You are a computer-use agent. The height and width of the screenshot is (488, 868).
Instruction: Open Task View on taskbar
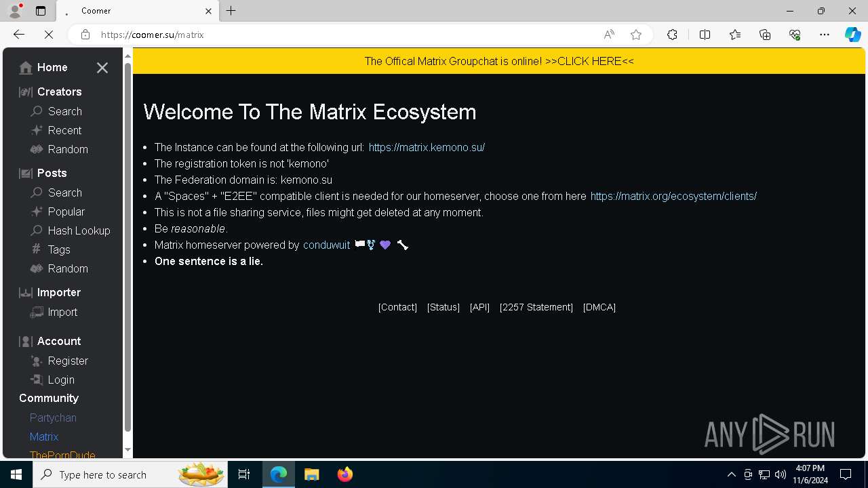coord(244,474)
